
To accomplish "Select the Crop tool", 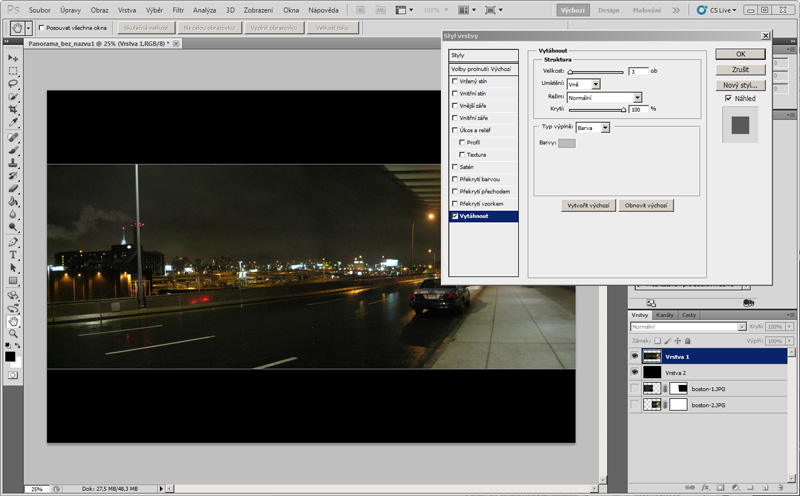I will 14,110.
